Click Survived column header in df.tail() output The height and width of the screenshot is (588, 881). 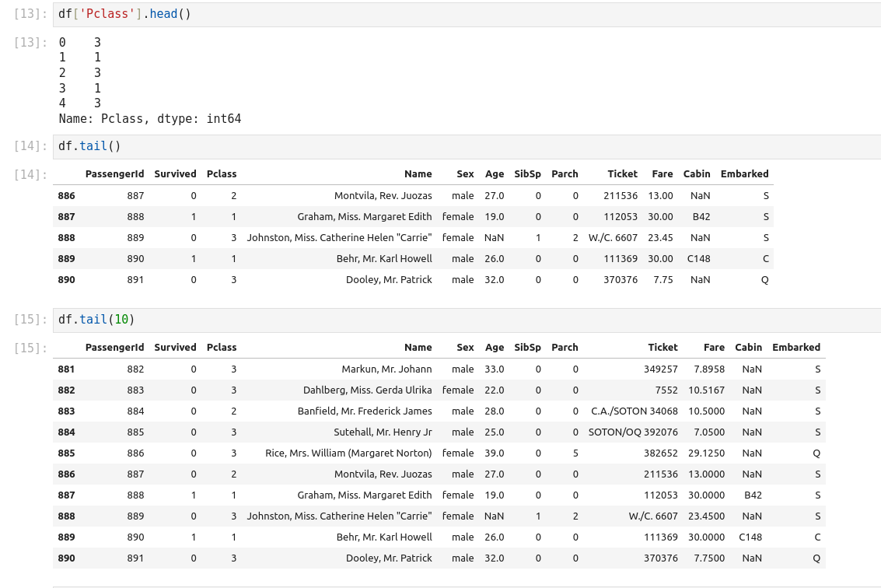tap(175, 174)
